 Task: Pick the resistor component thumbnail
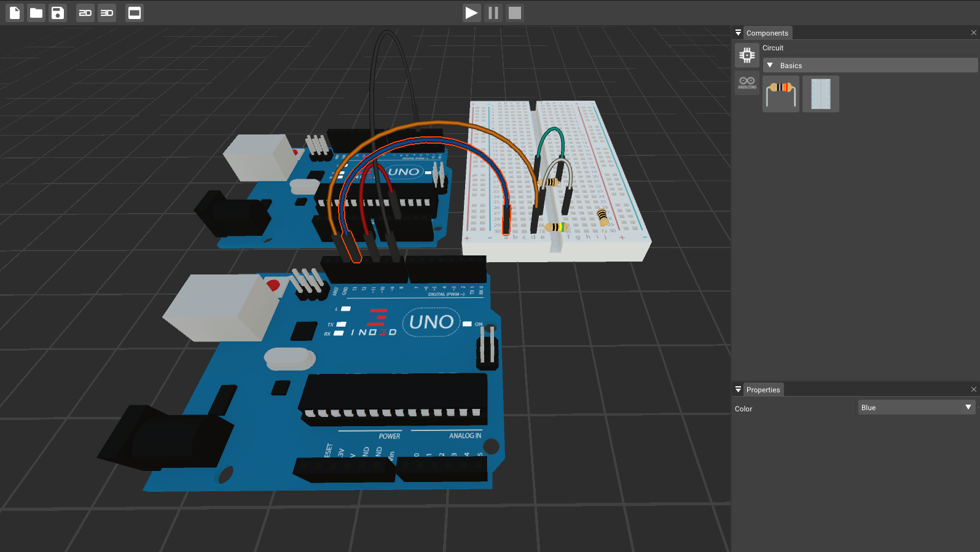(781, 94)
